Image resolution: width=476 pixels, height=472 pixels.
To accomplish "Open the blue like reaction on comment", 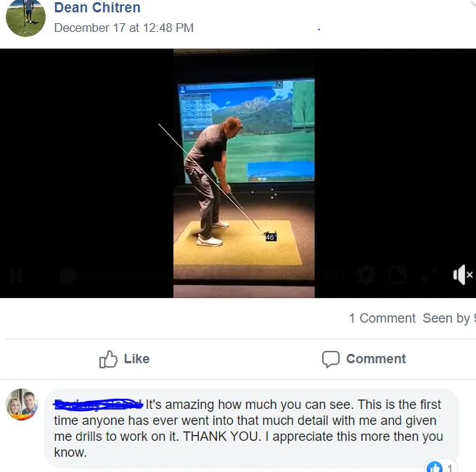I will pyautogui.click(x=434, y=466).
